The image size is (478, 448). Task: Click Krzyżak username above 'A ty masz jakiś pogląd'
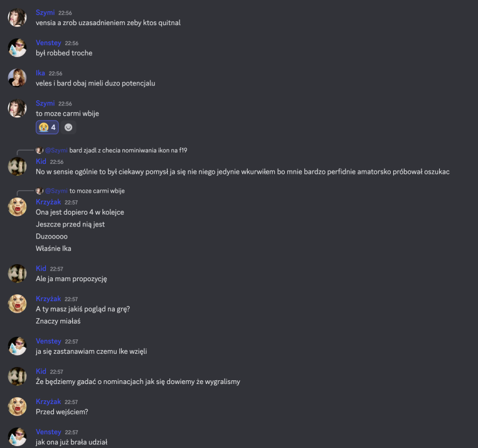48,299
